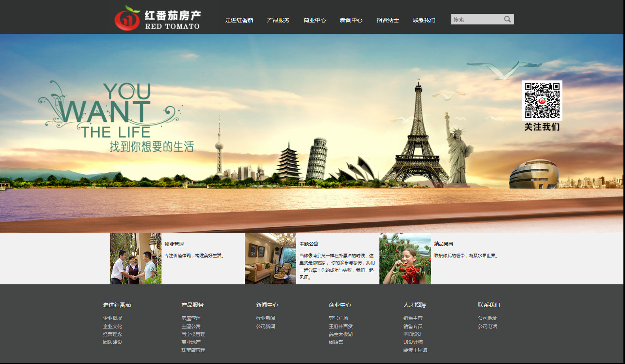Click the 联接你我的纽带 description text

(467, 256)
